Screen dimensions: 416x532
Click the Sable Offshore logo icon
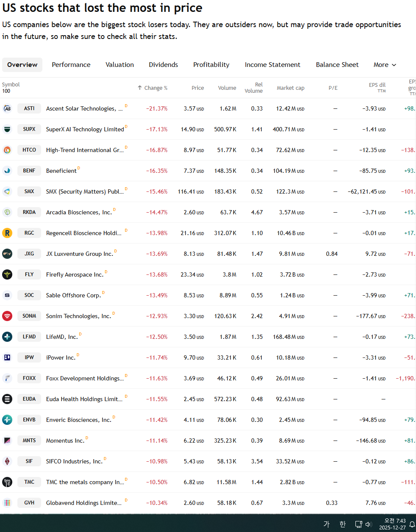tap(7, 295)
